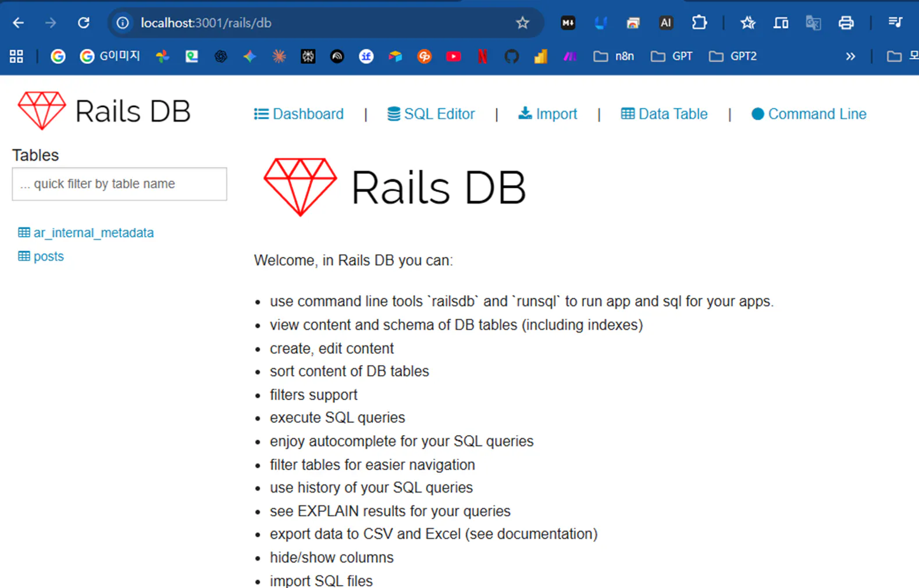Click "export data to CSV and Excel" text

click(x=365, y=534)
